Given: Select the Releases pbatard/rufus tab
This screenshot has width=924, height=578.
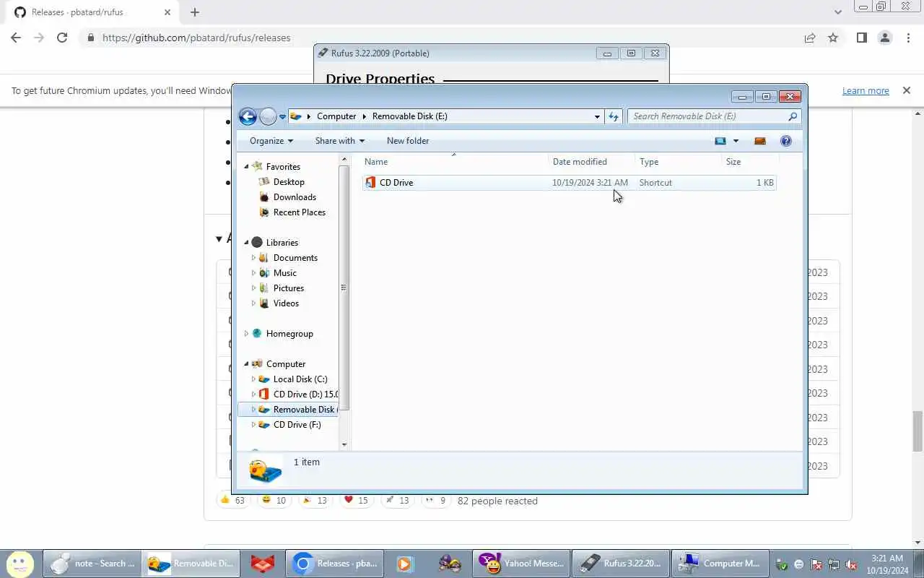Looking at the screenshot, I should [92, 12].
